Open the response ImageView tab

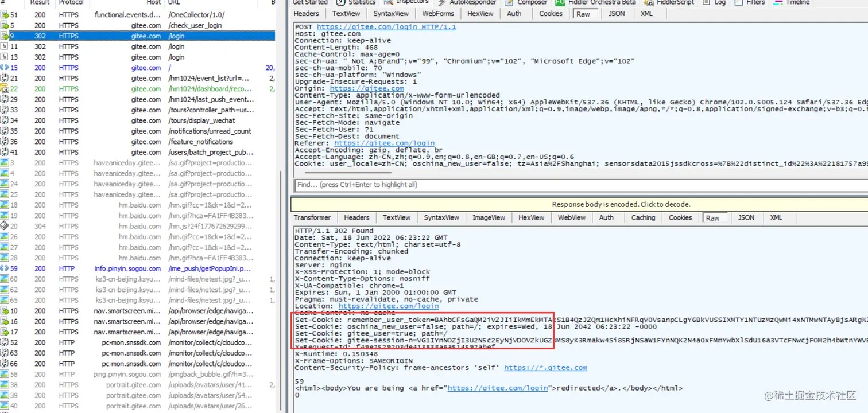coord(489,218)
